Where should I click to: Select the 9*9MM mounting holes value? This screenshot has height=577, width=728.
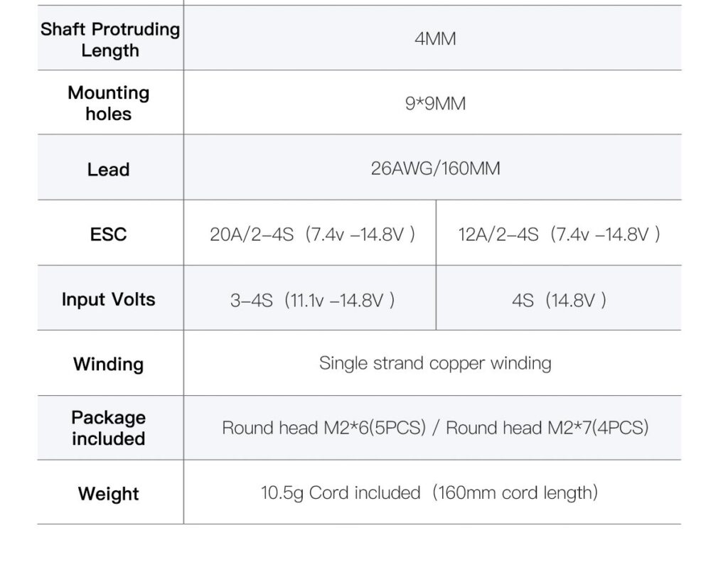tap(435, 103)
